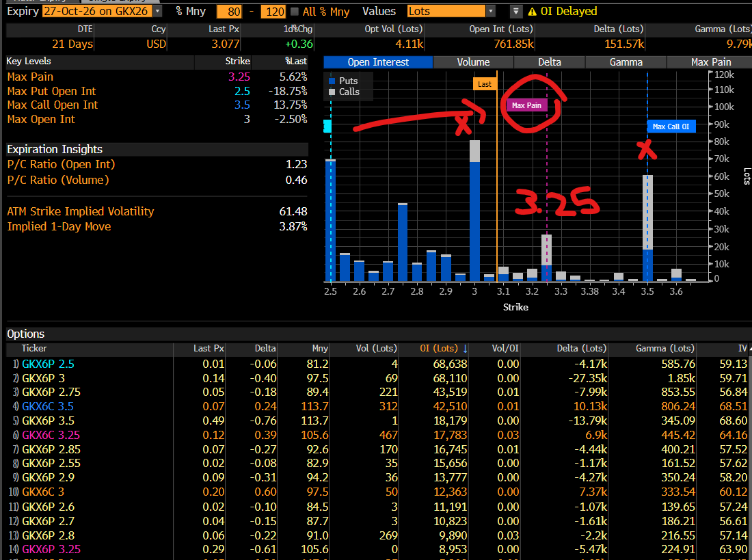Screen dimensions: 752x560
Task: Sort options table by Mny header
Action: [320, 349]
